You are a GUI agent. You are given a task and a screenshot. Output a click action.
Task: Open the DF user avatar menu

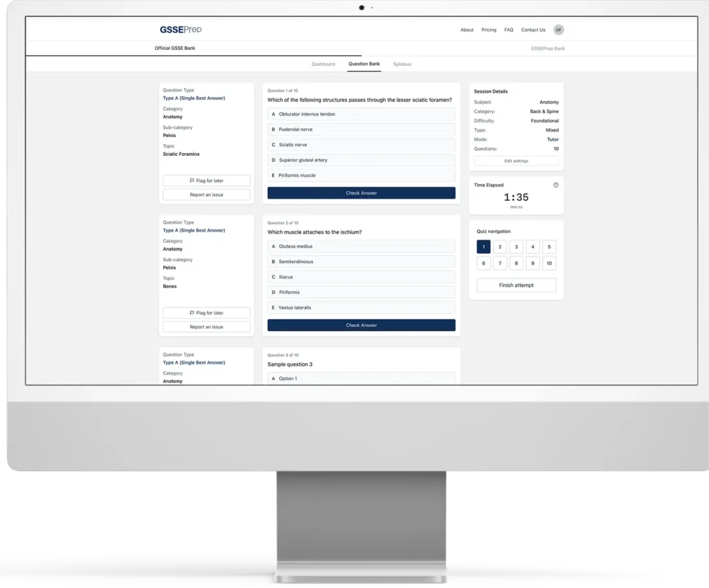pyautogui.click(x=558, y=30)
